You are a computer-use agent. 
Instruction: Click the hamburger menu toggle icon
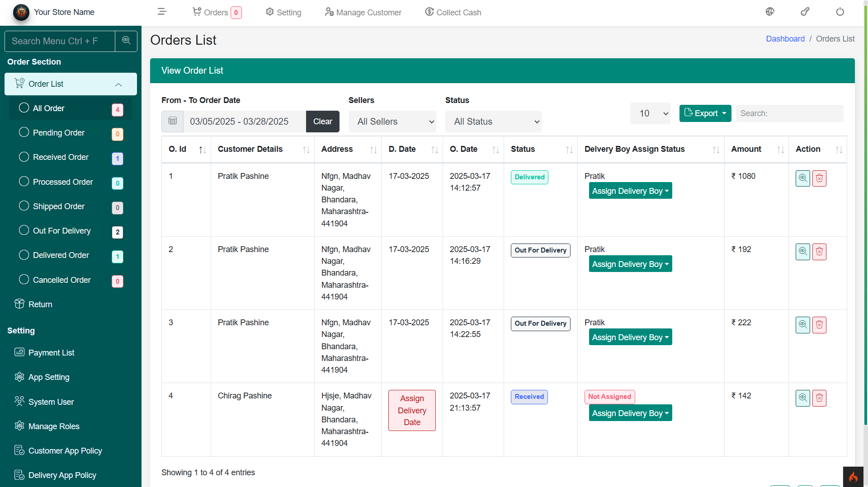162,12
